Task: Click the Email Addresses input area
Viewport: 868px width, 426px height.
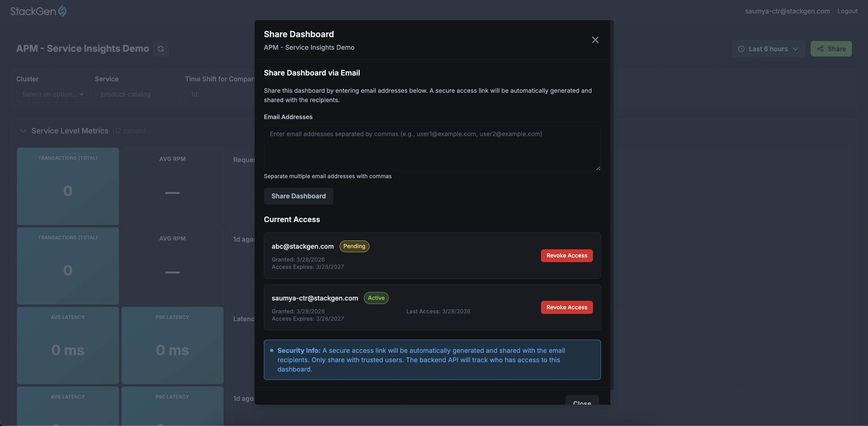Action: [432, 148]
